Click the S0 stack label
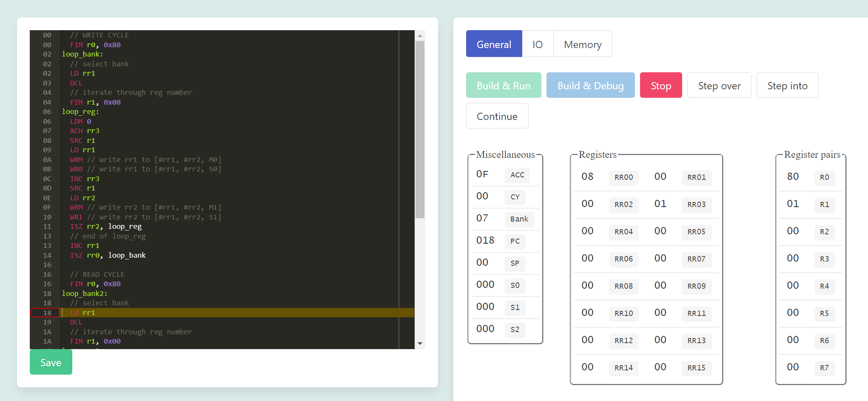This screenshot has width=868, height=401. pyautogui.click(x=515, y=285)
